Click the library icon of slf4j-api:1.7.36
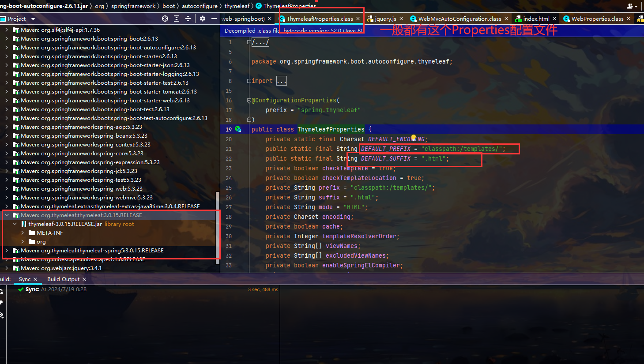This screenshot has width=644, height=364. point(16,30)
